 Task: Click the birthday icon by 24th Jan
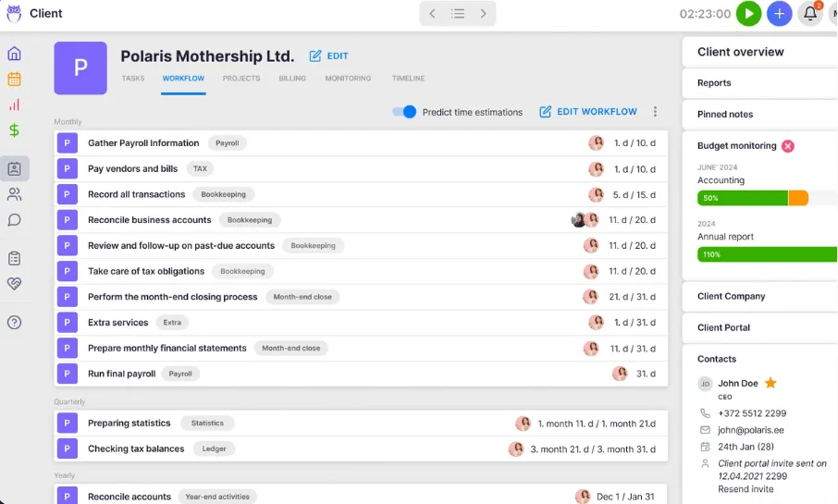point(705,447)
